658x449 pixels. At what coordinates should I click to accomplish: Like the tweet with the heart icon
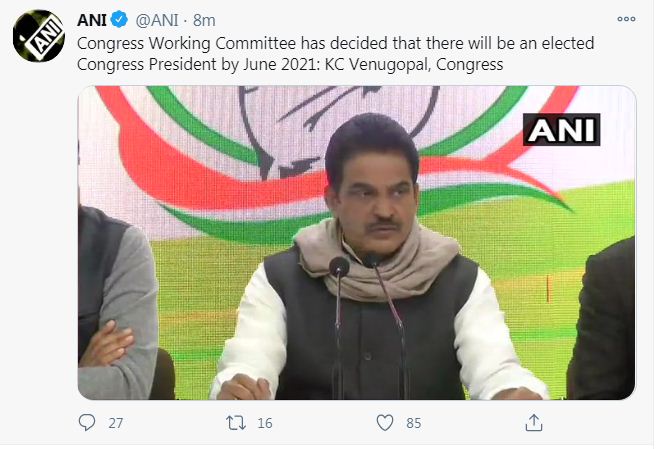pyautogui.click(x=384, y=423)
